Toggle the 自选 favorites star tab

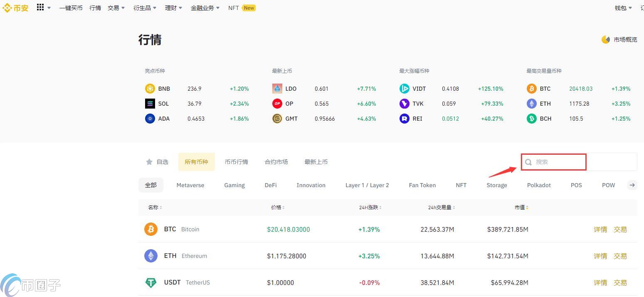coord(157,162)
